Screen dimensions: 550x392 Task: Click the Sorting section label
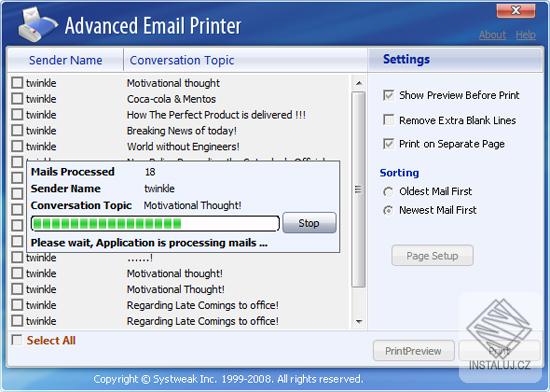399,173
